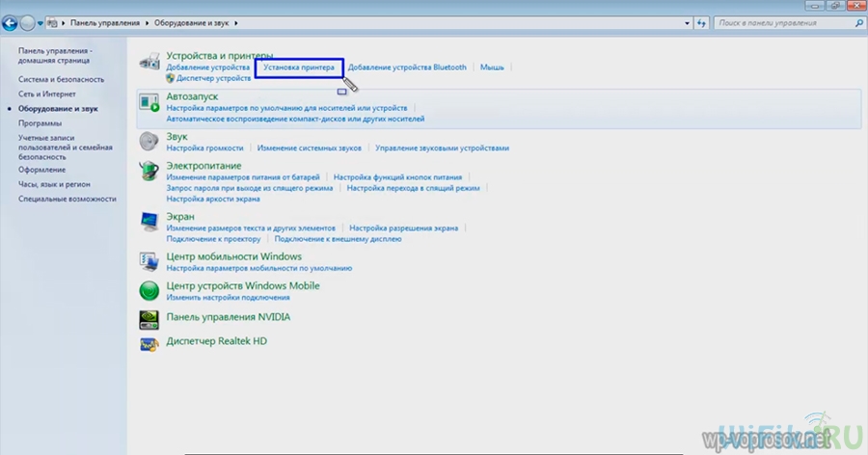
Task: Open the Электропитание battery icon
Action: click(x=149, y=171)
